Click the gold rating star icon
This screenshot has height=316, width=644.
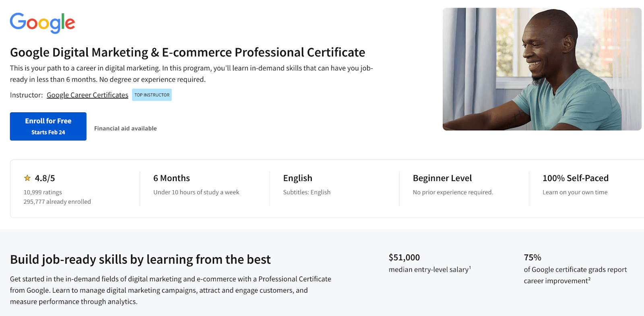point(27,178)
